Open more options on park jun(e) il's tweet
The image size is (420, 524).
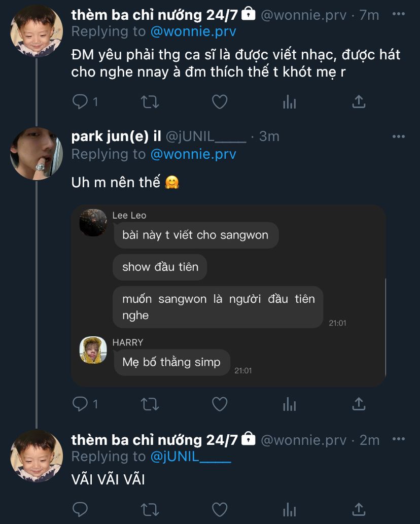[399, 136]
